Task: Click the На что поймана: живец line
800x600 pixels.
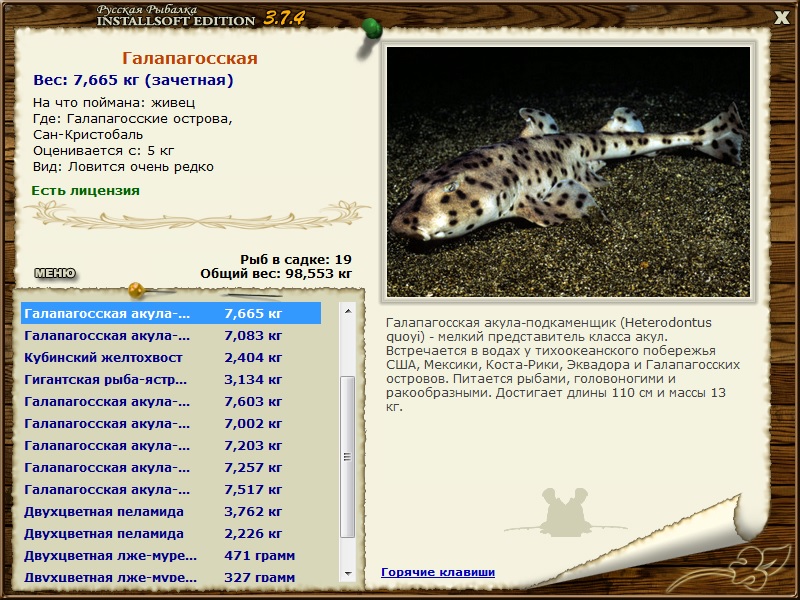Action: (114, 103)
